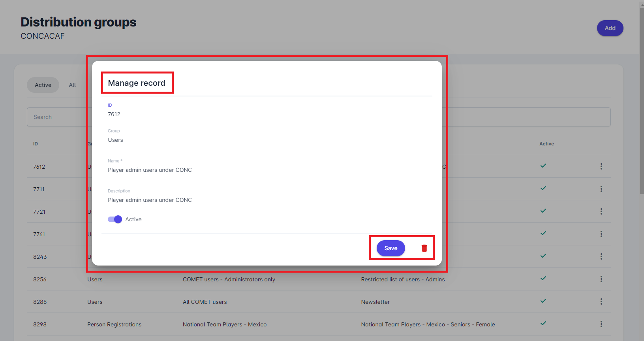Image resolution: width=644 pixels, height=341 pixels.
Task: Click the active checkmark for row 8256
Action: point(543,279)
